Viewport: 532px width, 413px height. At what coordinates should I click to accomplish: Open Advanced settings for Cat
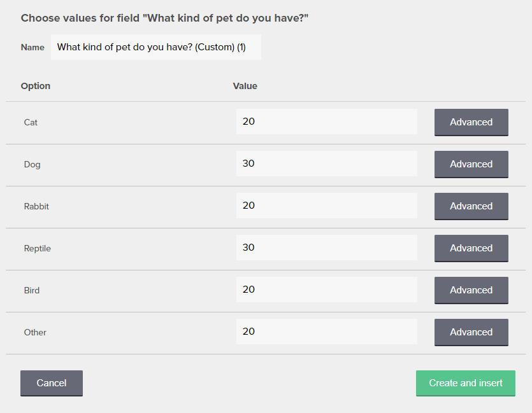click(x=471, y=122)
